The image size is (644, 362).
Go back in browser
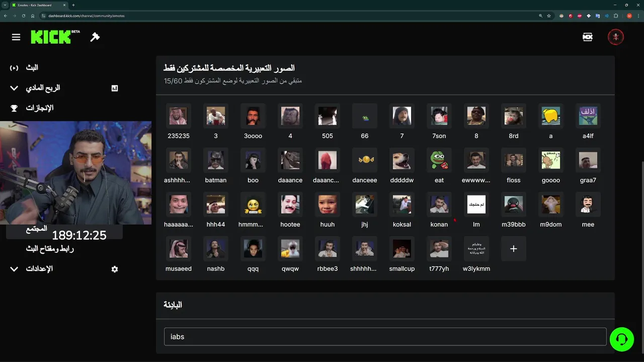click(6, 16)
